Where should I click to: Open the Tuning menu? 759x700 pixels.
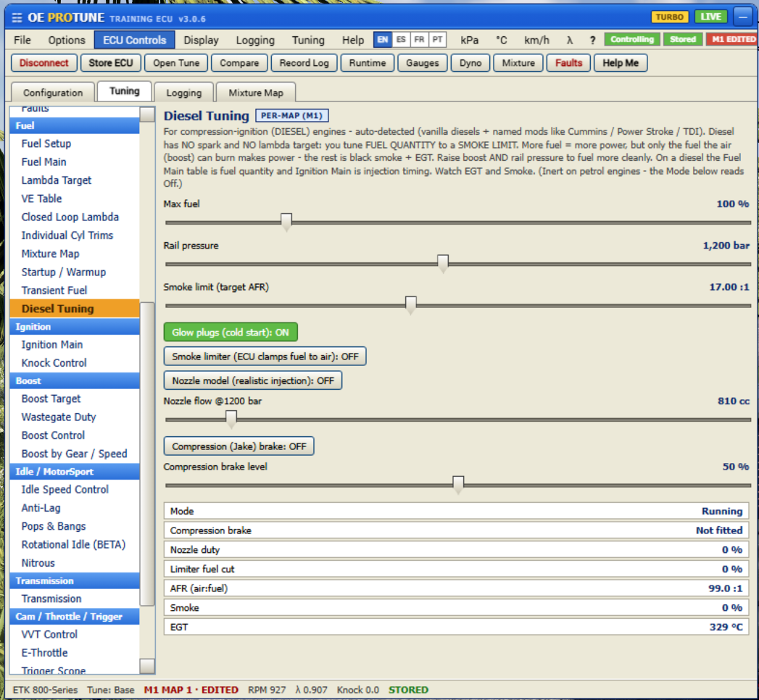tap(308, 40)
